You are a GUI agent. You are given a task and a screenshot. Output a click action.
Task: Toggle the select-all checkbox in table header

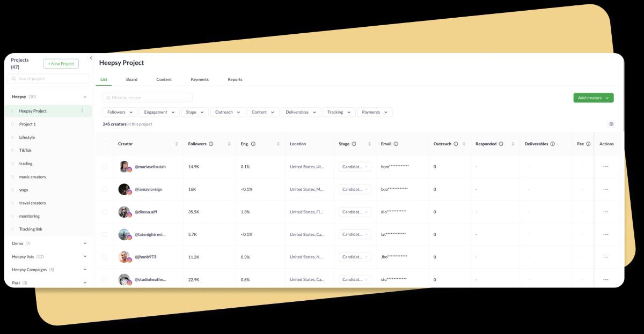[105, 144]
